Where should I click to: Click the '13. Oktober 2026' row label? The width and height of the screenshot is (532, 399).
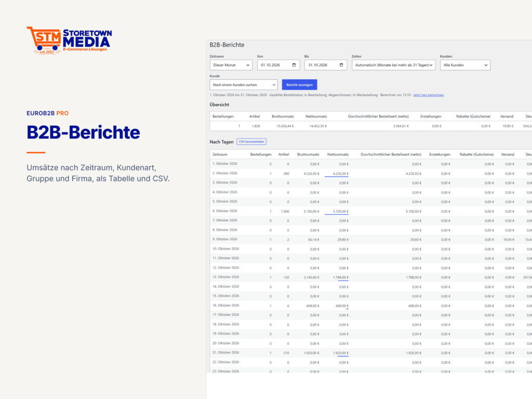tap(225, 277)
